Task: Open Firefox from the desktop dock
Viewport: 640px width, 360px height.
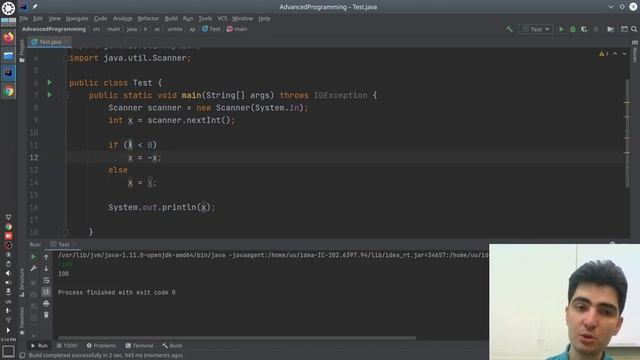Action: point(8,37)
